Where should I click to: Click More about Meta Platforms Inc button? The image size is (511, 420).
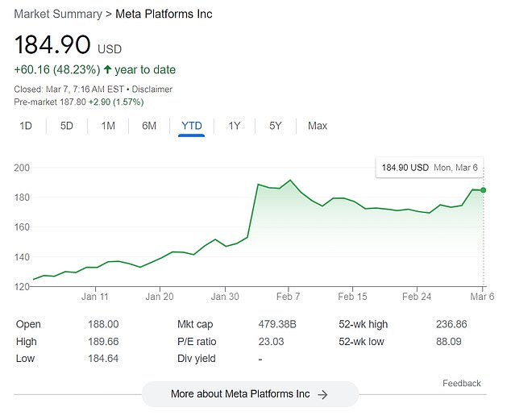pyautogui.click(x=250, y=394)
